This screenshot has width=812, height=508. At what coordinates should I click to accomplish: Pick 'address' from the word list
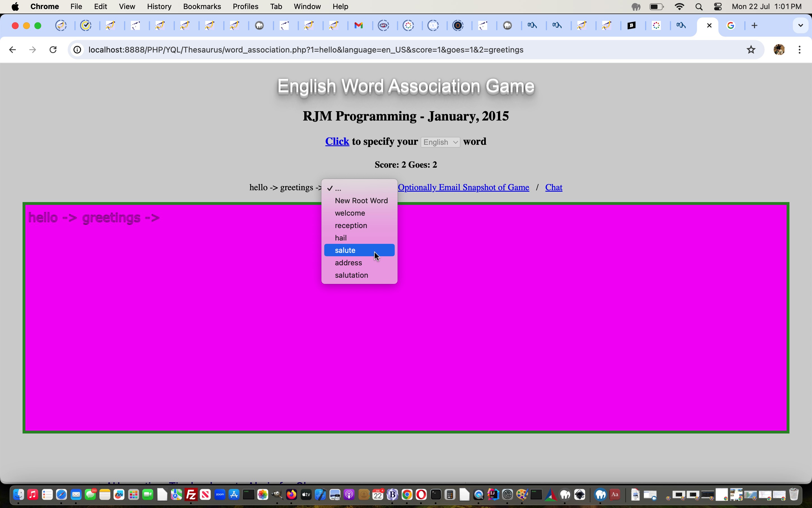point(359,263)
